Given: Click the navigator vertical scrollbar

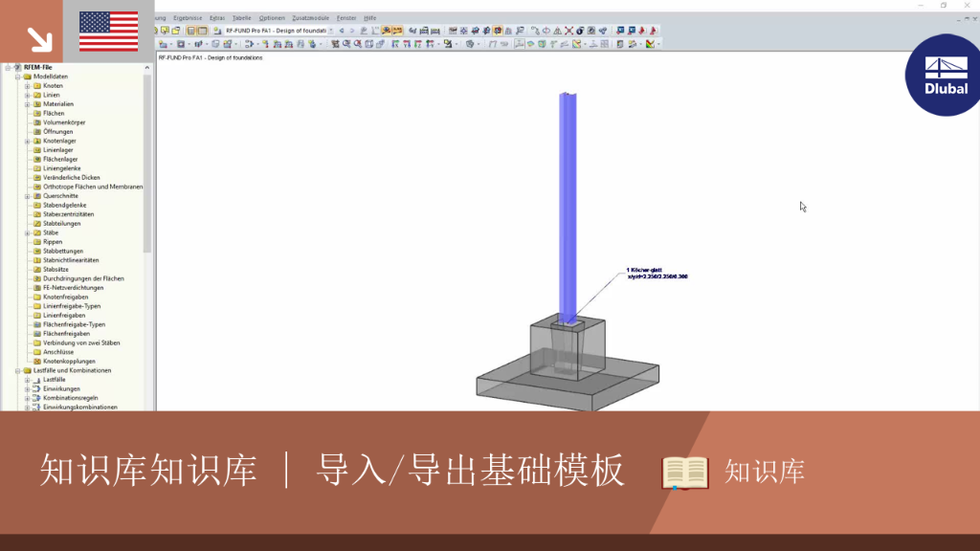Looking at the screenshot, I should (x=147, y=163).
